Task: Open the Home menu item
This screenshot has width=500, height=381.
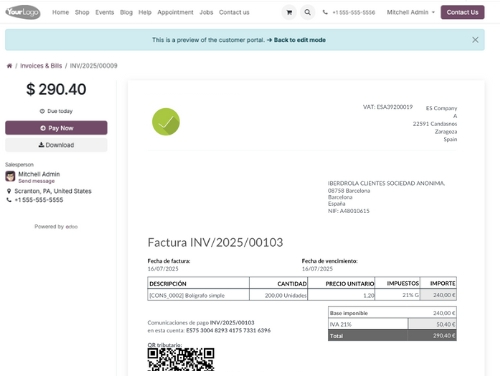Action: click(60, 12)
